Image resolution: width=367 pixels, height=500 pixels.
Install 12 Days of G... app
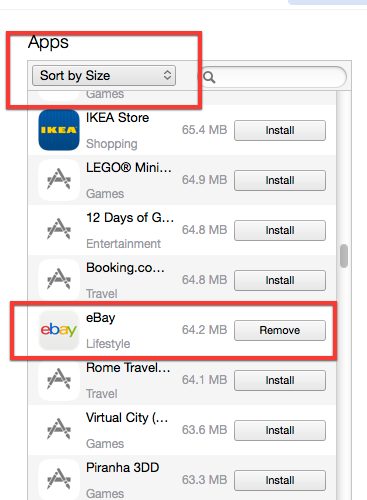pyautogui.click(x=280, y=230)
